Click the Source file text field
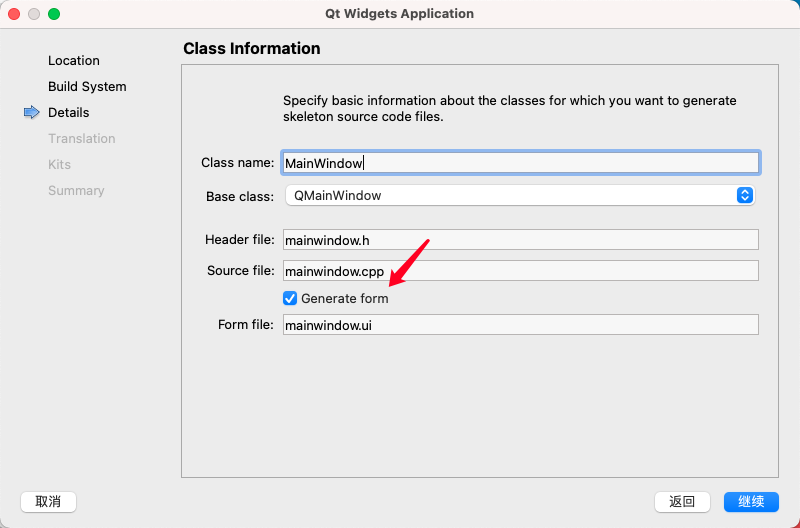This screenshot has height=528, width=800. point(520,271)
